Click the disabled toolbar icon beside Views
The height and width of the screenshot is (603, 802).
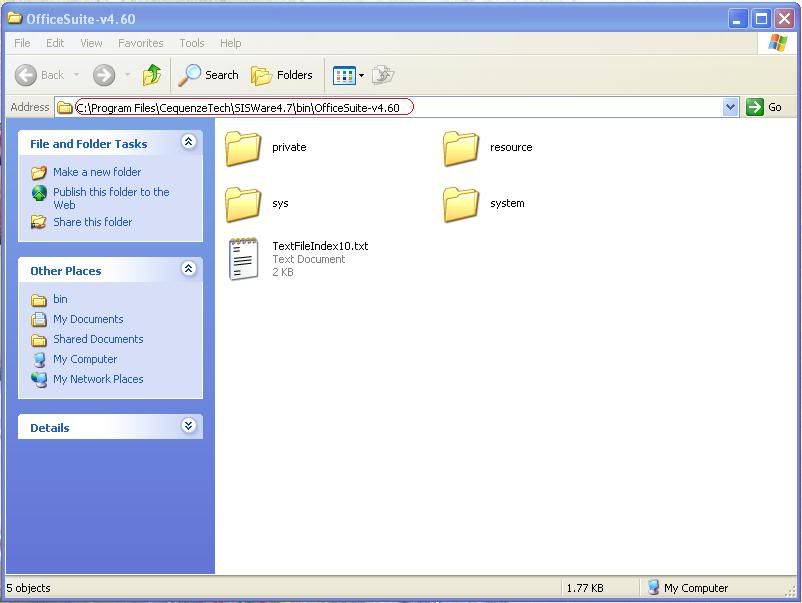383,75
